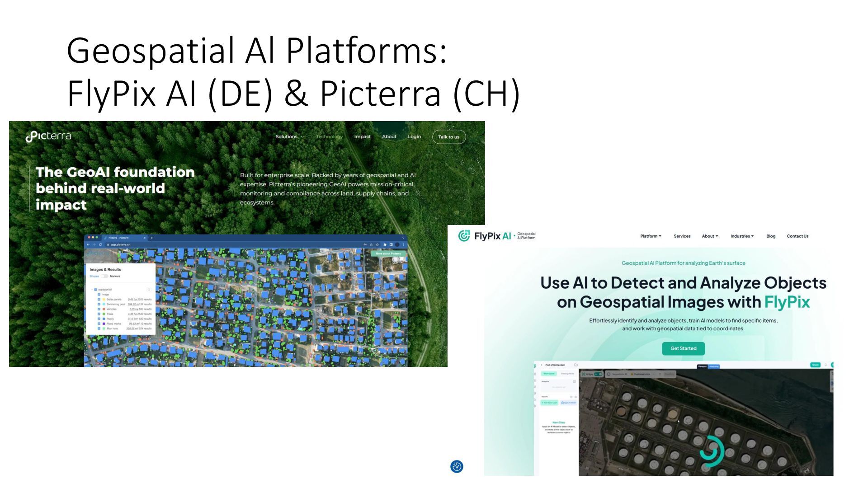Open FlyPix Services menu item
This screenshot has height=488, width=868.
tap(682, 236)
